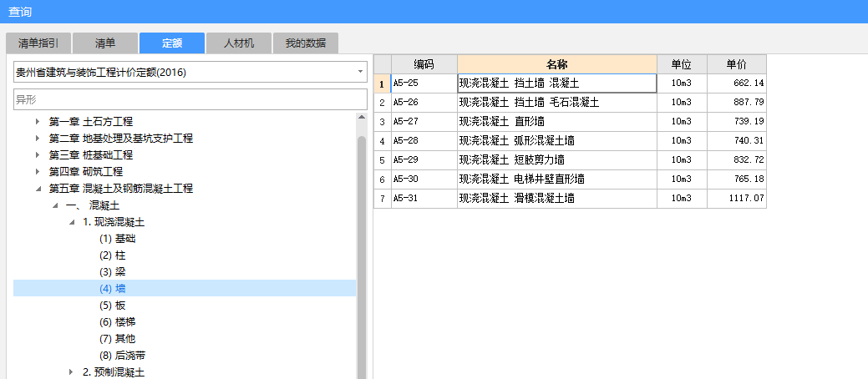Collapse the 一、混凝土 tree node
This screenshot has height=379, width=868.
[x=55, y=206]
